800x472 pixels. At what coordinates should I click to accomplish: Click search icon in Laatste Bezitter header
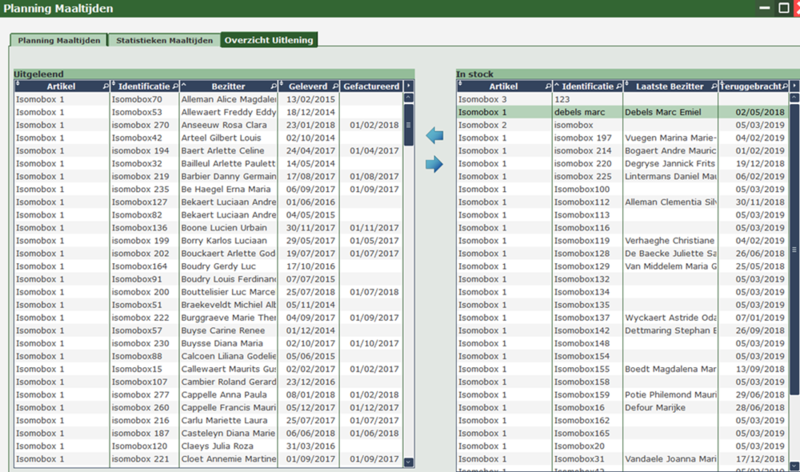tap(712, 87)
